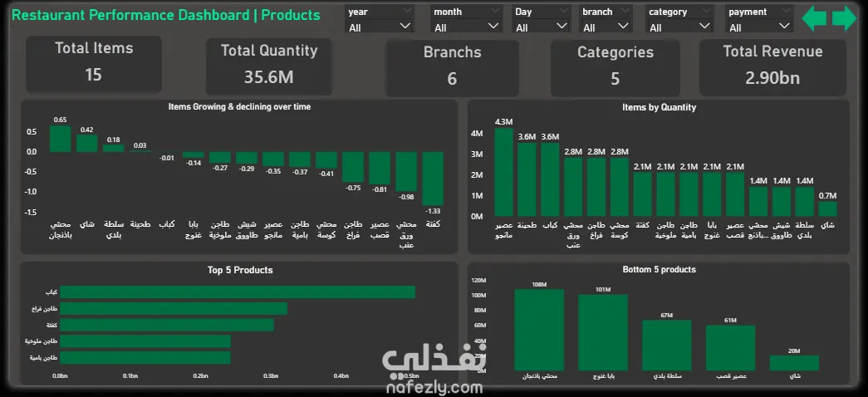The image size is (868, 397).
Task: Click the -0.98 declining bar
Action: pos(406,172)
